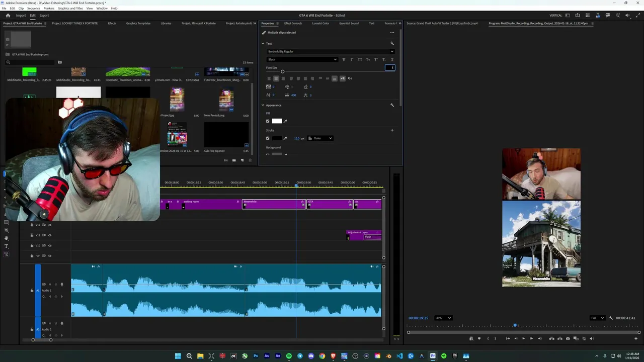Apply Underline text style
The height and width of the screenshot is (362, 644).
(392, 60)
